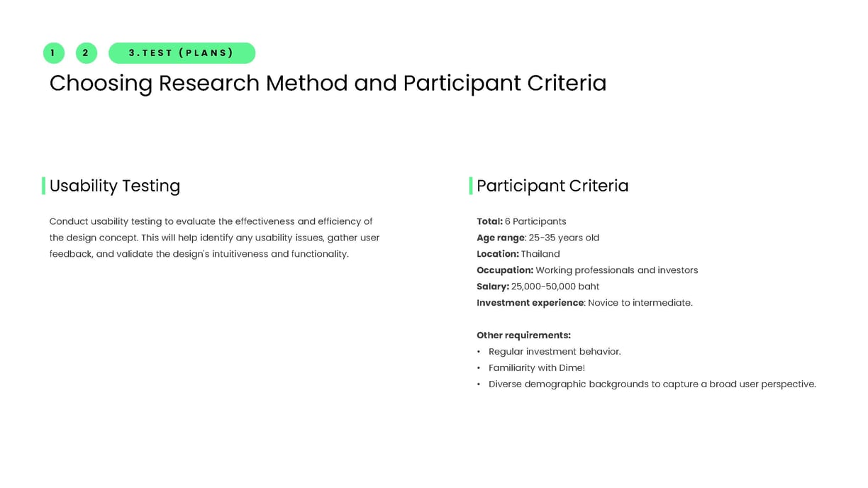The width and height of the screenshot is (868, 488).
Task: Select the Participant Criteria heading
Action: point(552,186)
